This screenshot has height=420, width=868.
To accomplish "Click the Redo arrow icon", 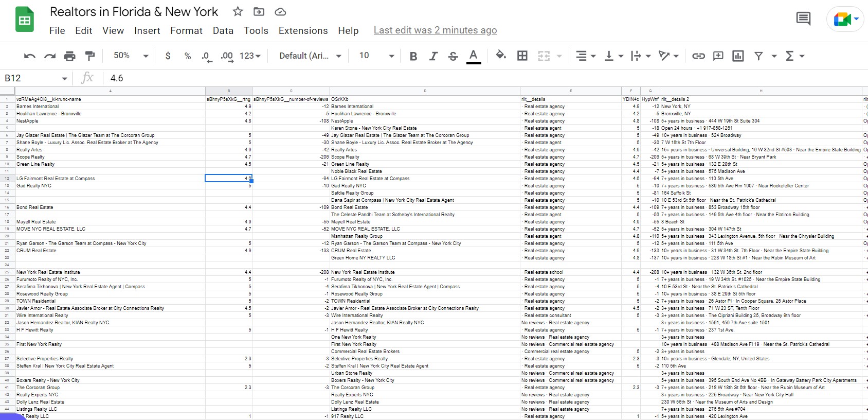I will [50, 56].
